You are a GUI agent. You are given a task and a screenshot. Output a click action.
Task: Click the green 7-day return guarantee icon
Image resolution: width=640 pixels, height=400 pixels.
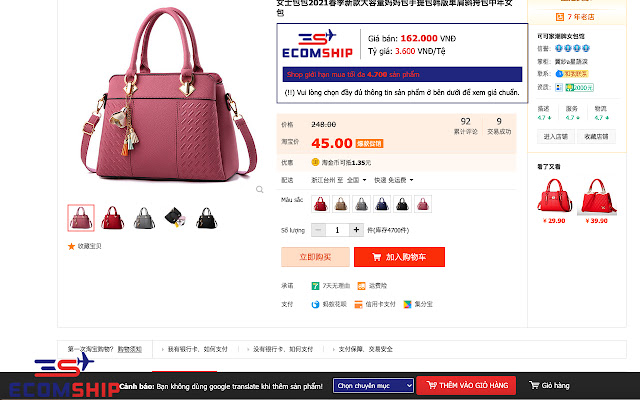pos(315,286)
